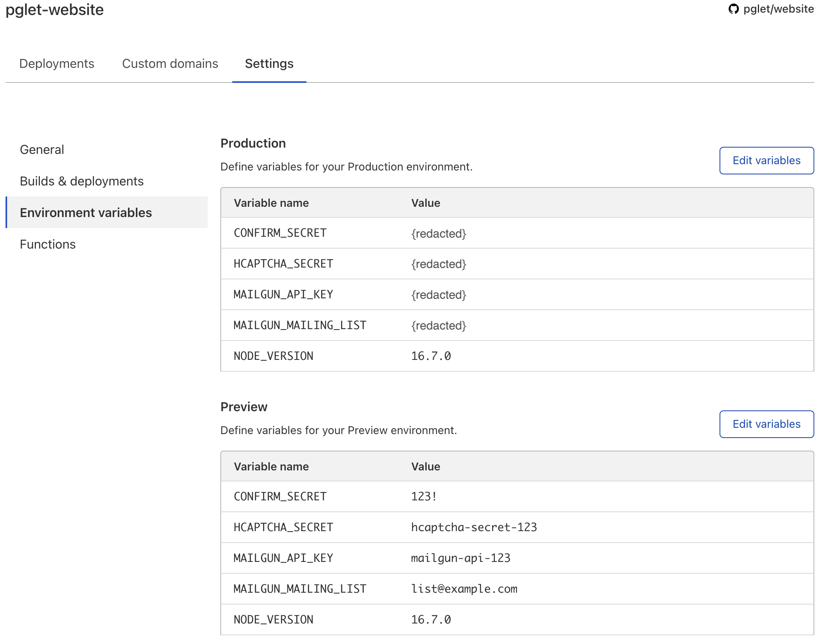Select the list@example.com value

[x=464, y=589]
